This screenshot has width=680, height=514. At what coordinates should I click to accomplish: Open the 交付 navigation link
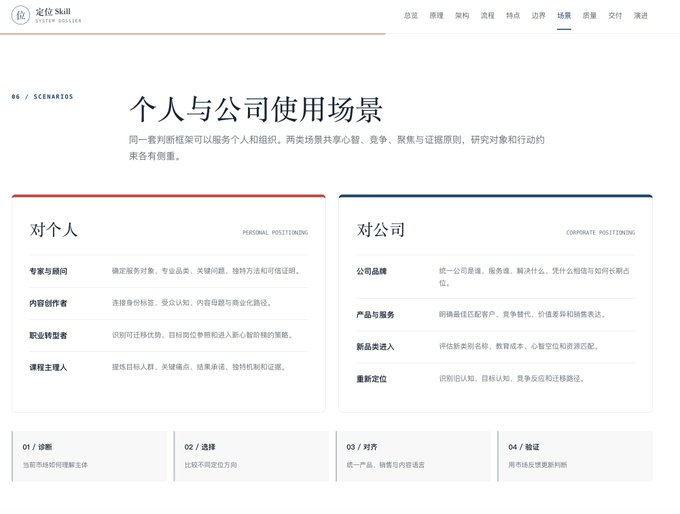(x=615, y=16)
